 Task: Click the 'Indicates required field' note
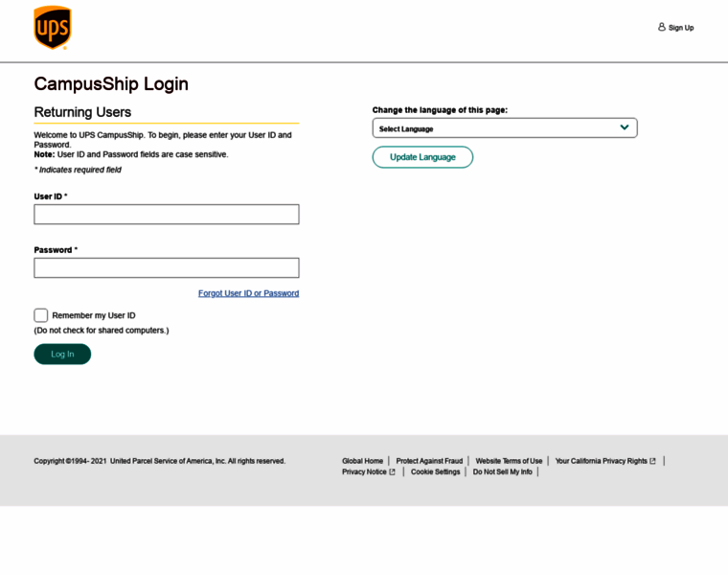pos(78,170)
